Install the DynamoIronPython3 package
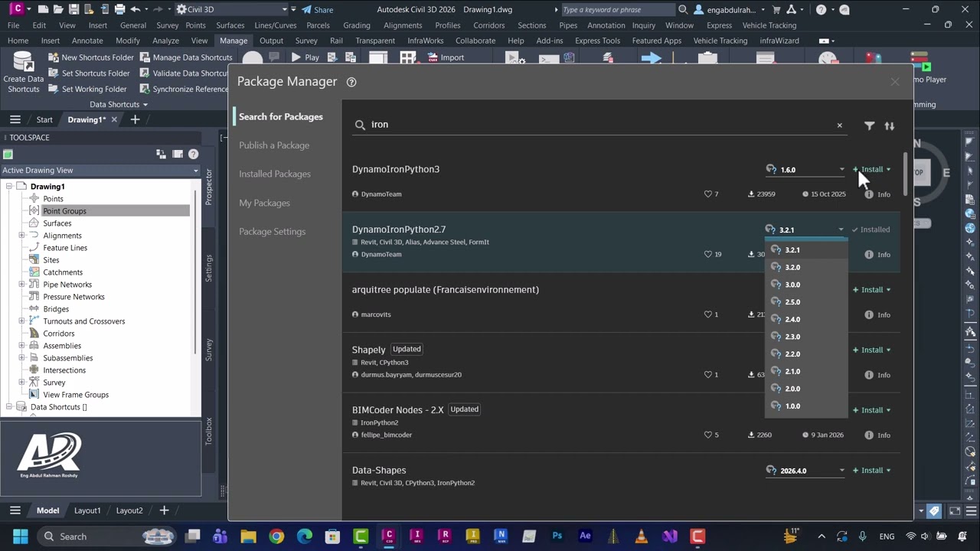This screenshot has height=551, width=980. pos(868,169)
